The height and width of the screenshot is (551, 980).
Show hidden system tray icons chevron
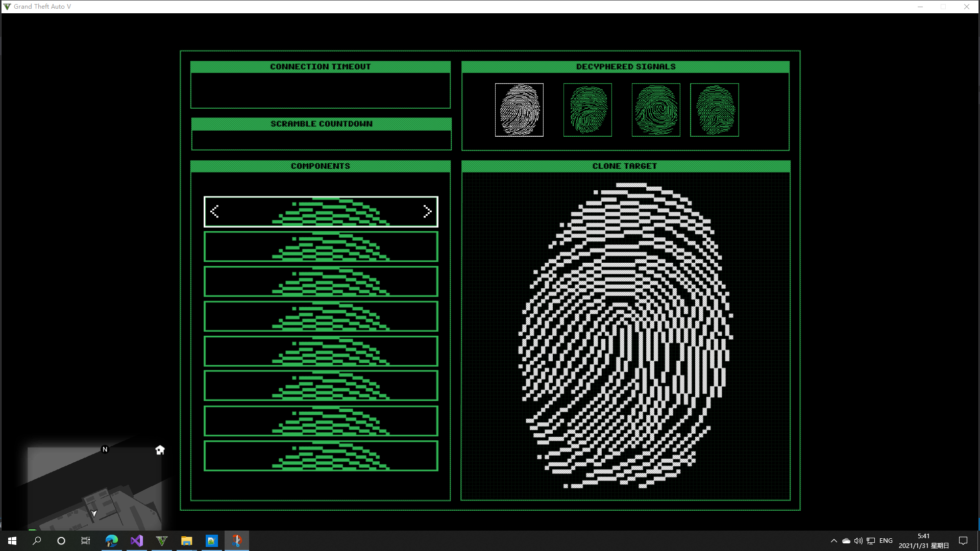pos(834,541)
